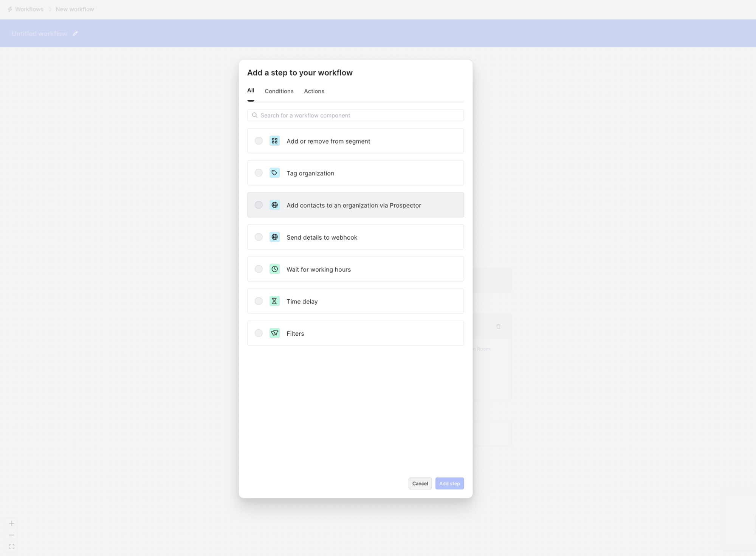Image resolution: width=756 pixels, height=556 pixels.
Task: Click the globe icon beside Prospector option
Action: coord(274,205)
